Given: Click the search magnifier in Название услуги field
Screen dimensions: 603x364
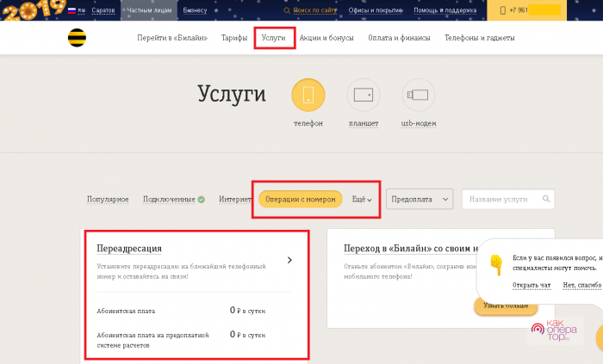Looking at the screenshot, I should 546,199.
